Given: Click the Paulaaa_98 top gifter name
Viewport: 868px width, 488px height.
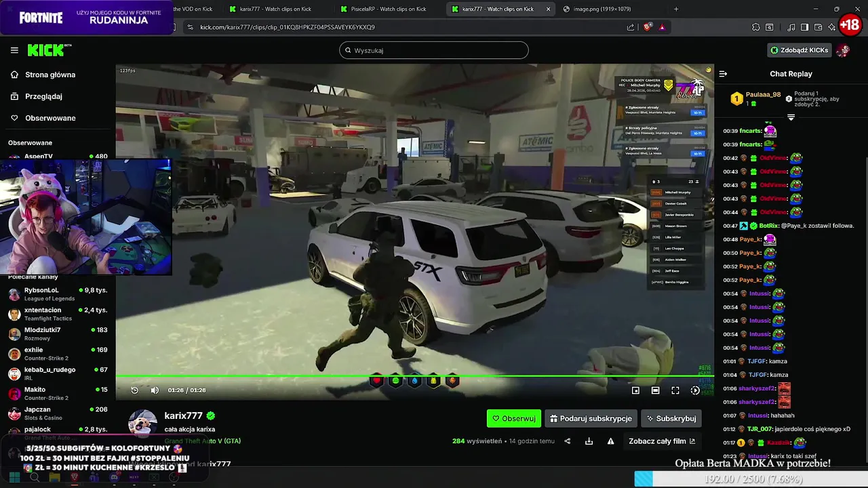Looking at the screenshot, I should [x=764, y=95].
